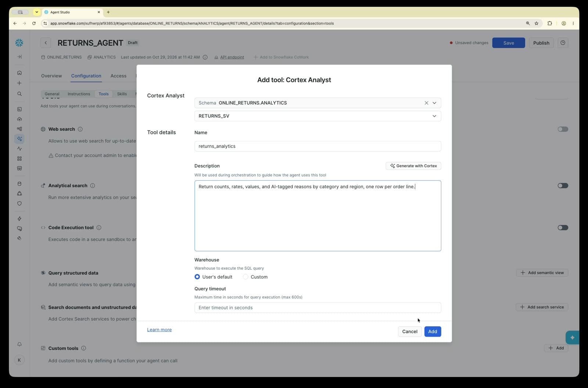Click the info icon beside Custom tools

pyautogui.click(x=83, y=348)
